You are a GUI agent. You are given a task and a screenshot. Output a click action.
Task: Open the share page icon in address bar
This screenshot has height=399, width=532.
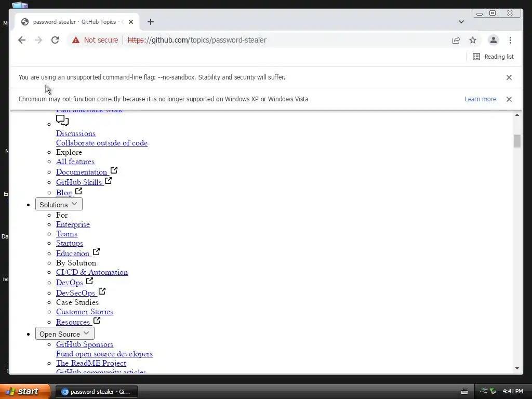point(456,40)
